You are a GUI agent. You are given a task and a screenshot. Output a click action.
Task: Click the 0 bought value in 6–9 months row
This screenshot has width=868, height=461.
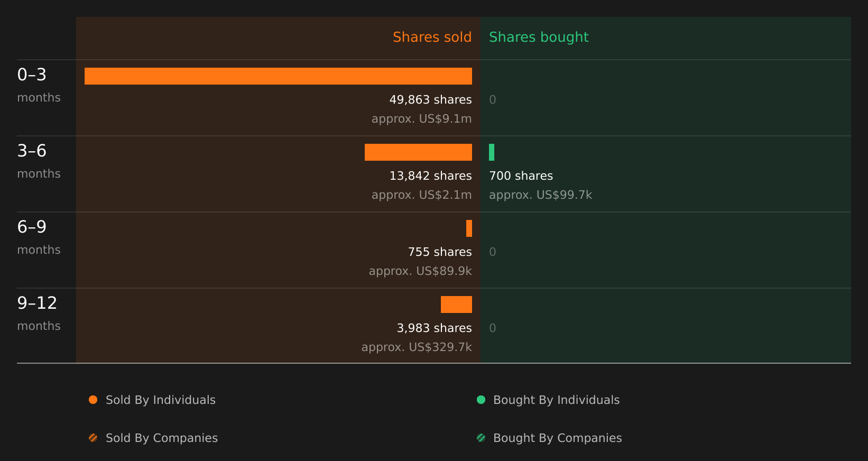pos(493,252)
